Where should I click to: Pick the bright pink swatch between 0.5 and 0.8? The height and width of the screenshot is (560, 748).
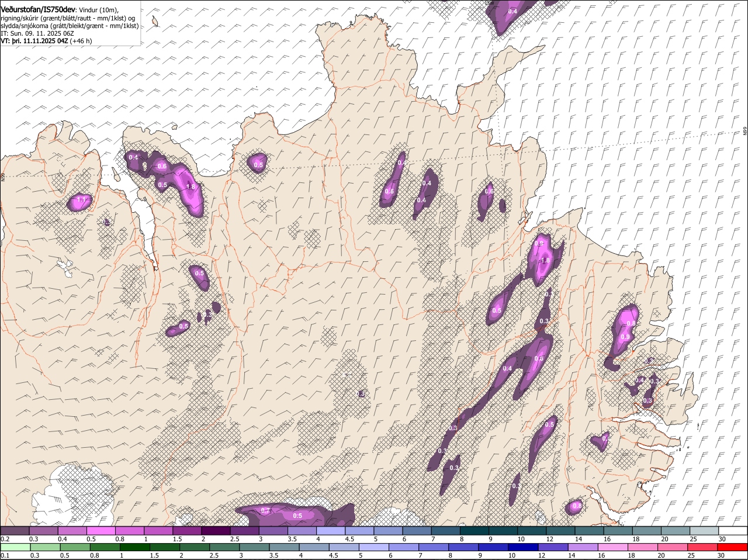click(101, 531)
